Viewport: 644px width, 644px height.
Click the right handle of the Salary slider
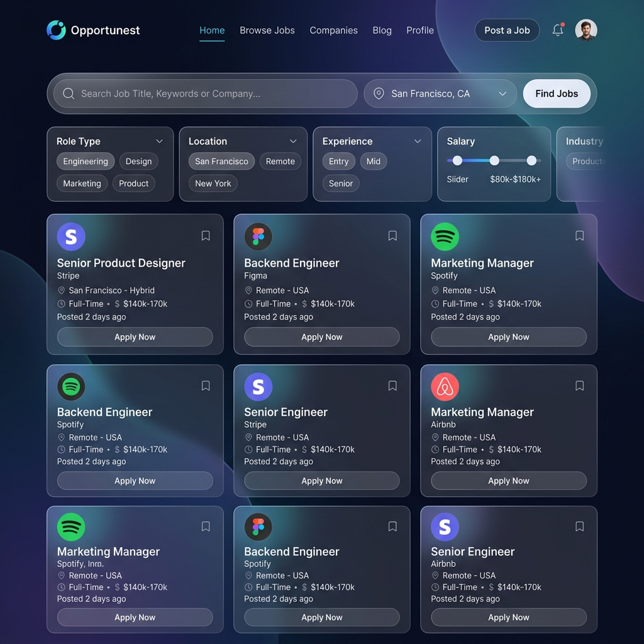tap(531, 160)
